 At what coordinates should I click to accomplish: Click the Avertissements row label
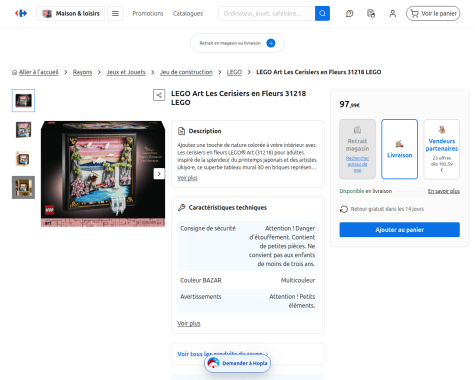[201, 297]
